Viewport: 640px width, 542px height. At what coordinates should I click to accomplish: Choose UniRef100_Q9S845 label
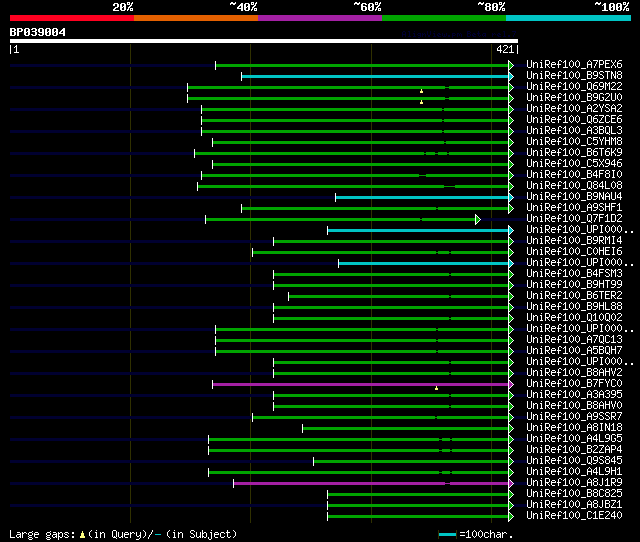(x=574, y=461)
